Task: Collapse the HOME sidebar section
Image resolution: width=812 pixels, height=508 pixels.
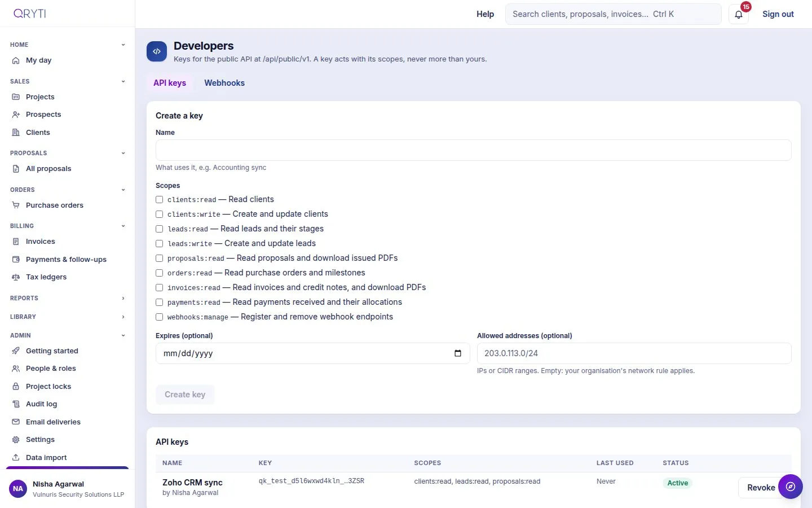Action: pyautogui.click(x=68, y=45)
